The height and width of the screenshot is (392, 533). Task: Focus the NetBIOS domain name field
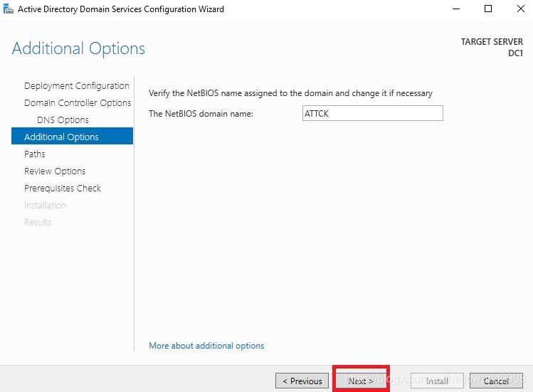coord(373,113)
